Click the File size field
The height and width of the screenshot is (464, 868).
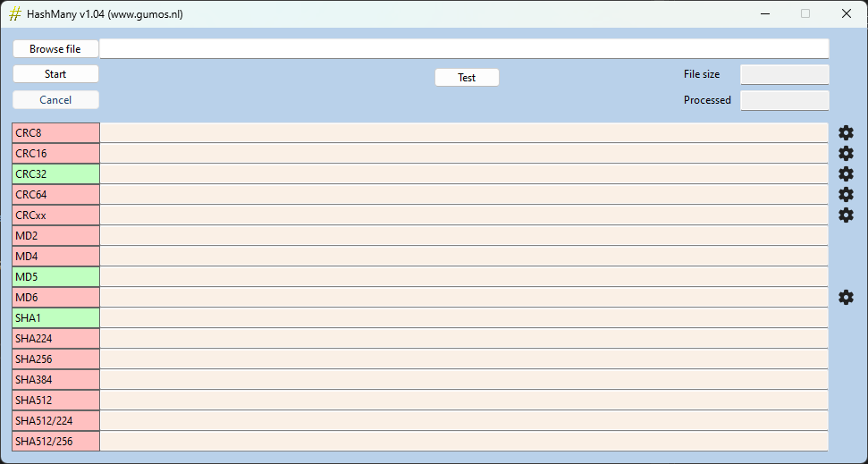click(784, 74)
